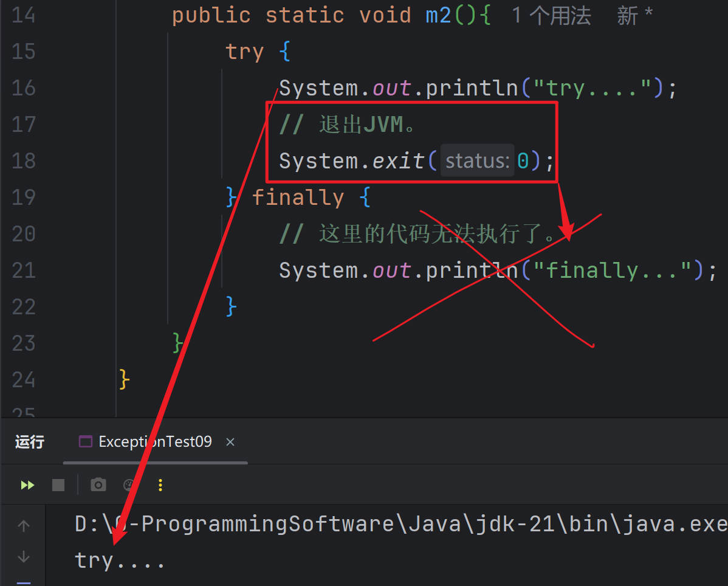The width and height of the screenshot is (728, 586).
Task: Toggle soft-wrap icon at console bottom left
Action: (x=24, y=582)
